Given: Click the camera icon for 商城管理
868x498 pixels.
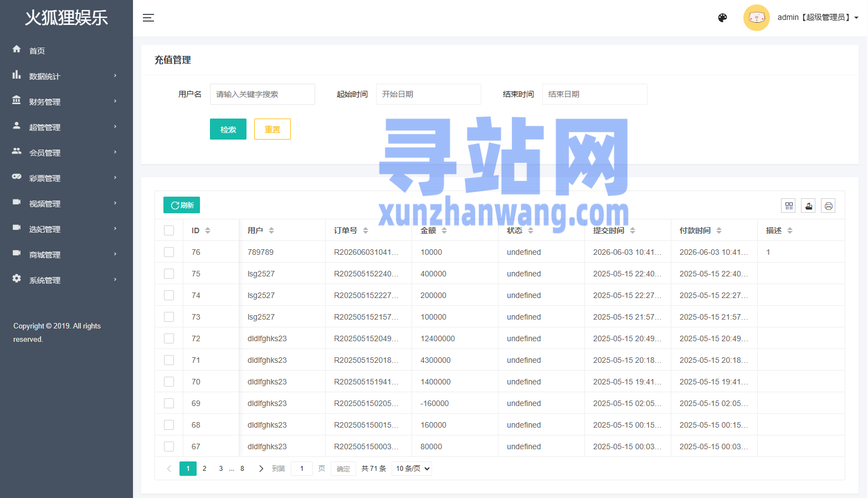Looking at the screenshot, I should (17, 253).
